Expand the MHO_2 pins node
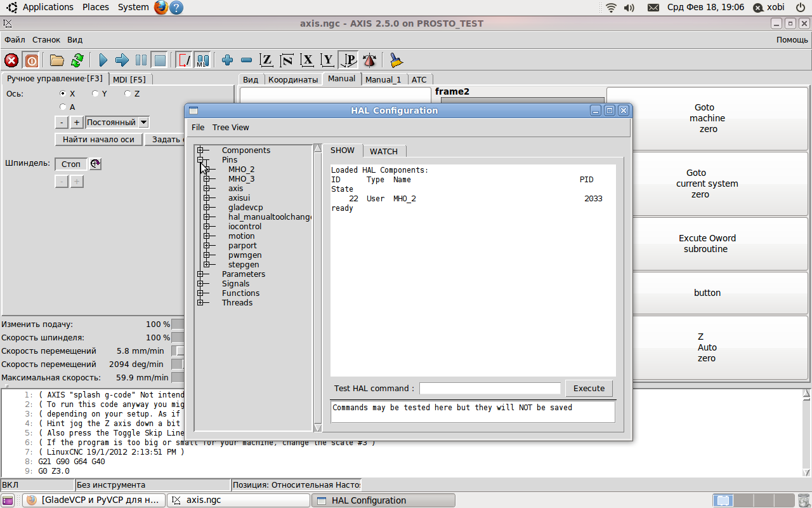The image size is (812, 508). click(207, 170)
